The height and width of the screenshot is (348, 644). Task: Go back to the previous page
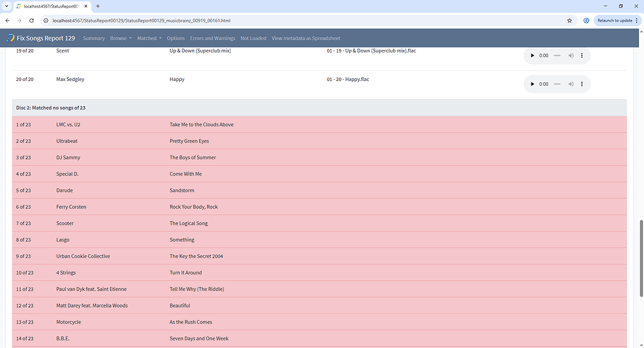[7, 21]
